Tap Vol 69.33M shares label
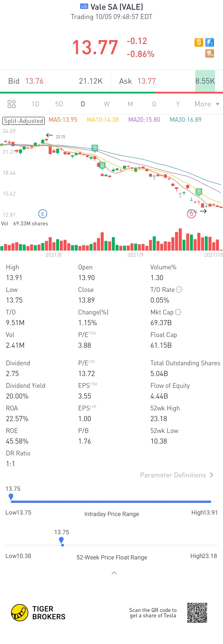 25,223
